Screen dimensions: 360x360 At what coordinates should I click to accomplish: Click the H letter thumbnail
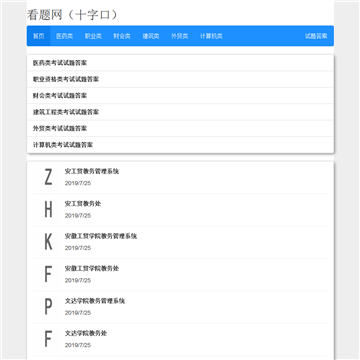pos(48,210)
